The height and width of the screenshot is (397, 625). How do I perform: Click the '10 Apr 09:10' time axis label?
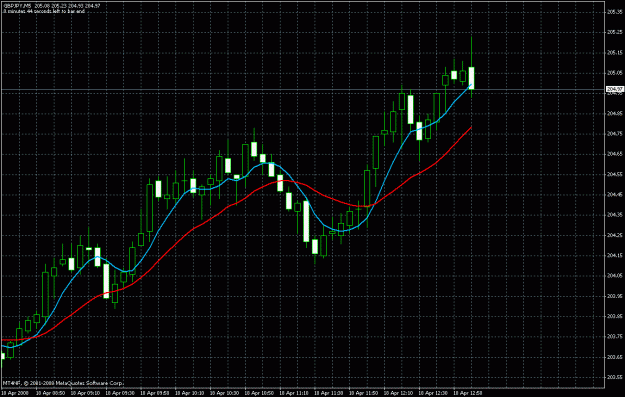click(x=85, y=393)
